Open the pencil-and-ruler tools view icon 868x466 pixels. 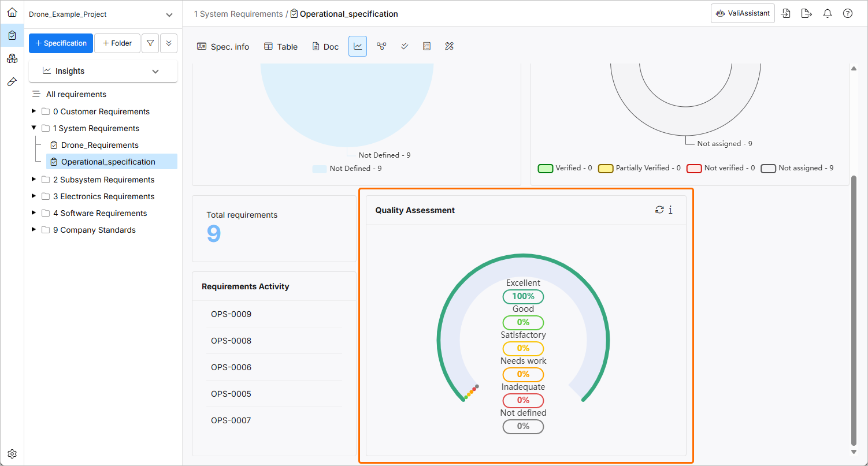[x=450, y=46]
